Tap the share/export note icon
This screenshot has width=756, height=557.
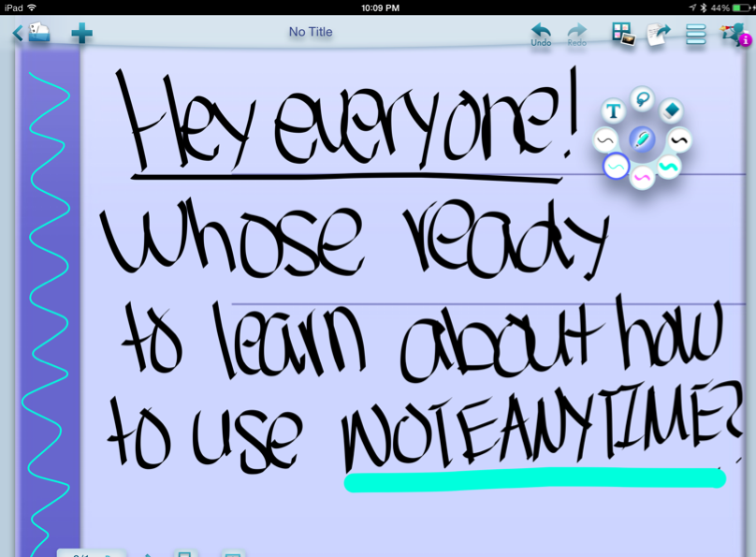[659, 35]
